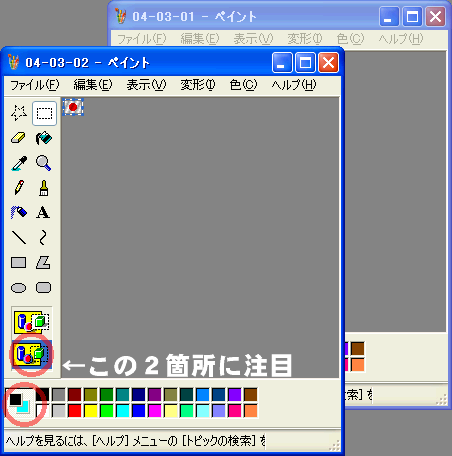Pick the bright red swatch
This screenshot has height=456, width=452.
coord(75,411)
